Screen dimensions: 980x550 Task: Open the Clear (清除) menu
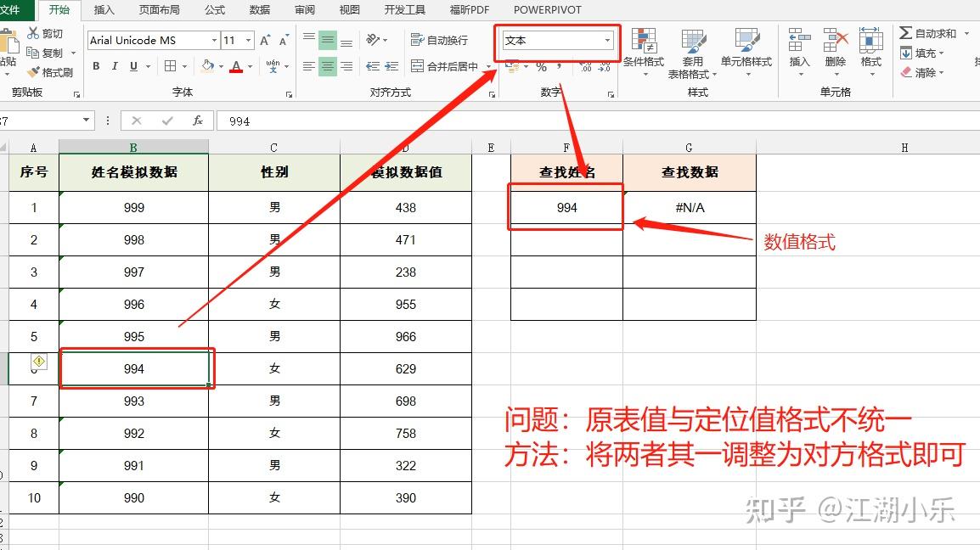coord(922,72)
